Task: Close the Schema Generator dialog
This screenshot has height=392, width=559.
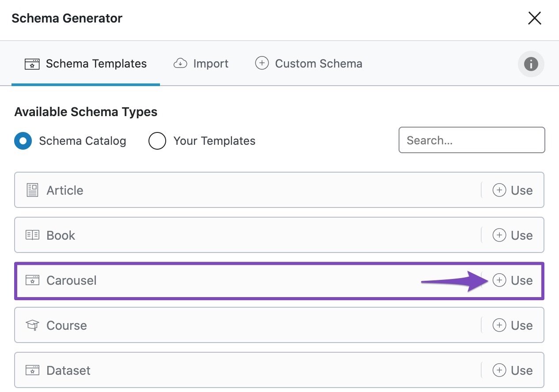Action: (535, 18)
